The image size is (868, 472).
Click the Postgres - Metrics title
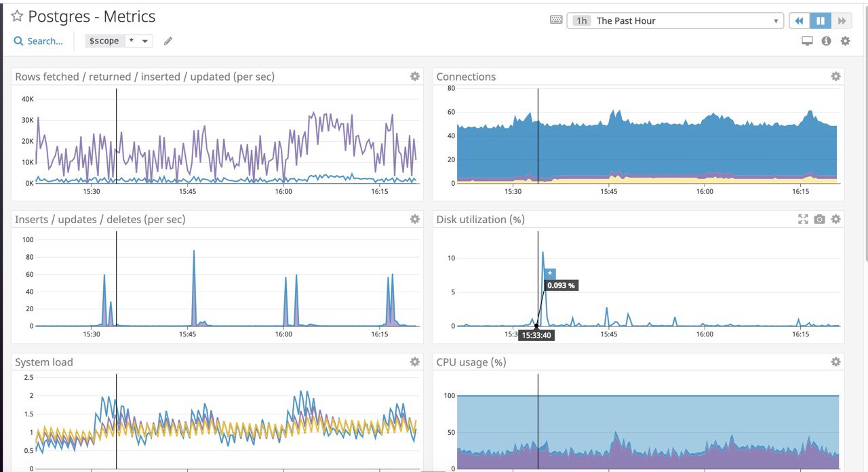92,16
